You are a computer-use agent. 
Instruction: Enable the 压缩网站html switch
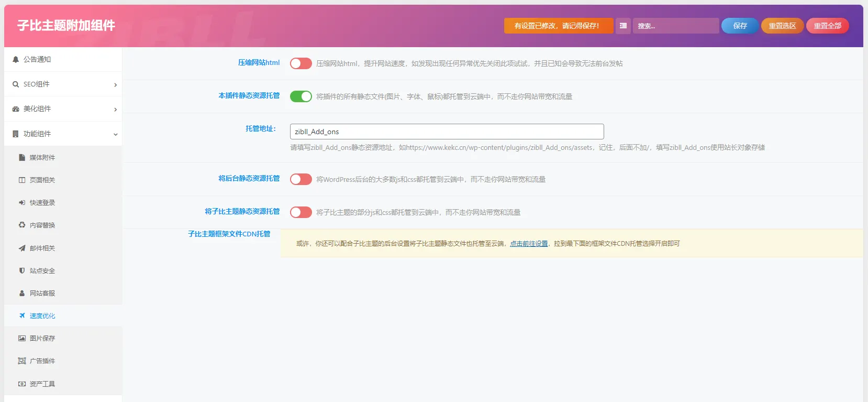click(301, 63)
